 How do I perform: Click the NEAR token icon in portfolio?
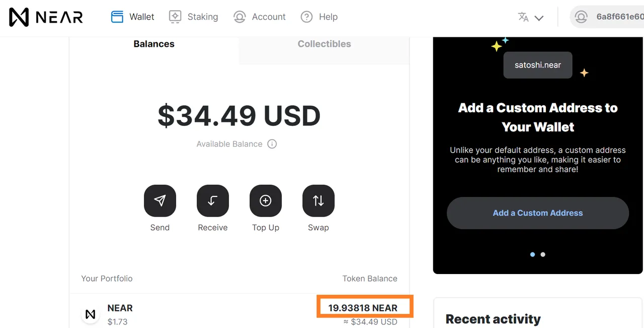(x=91, y=314)
